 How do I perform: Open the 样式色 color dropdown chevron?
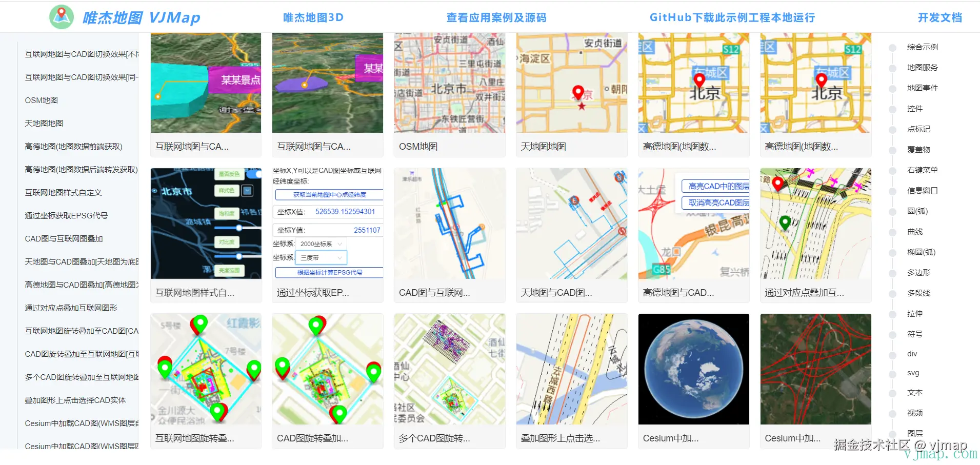point(247,191)
